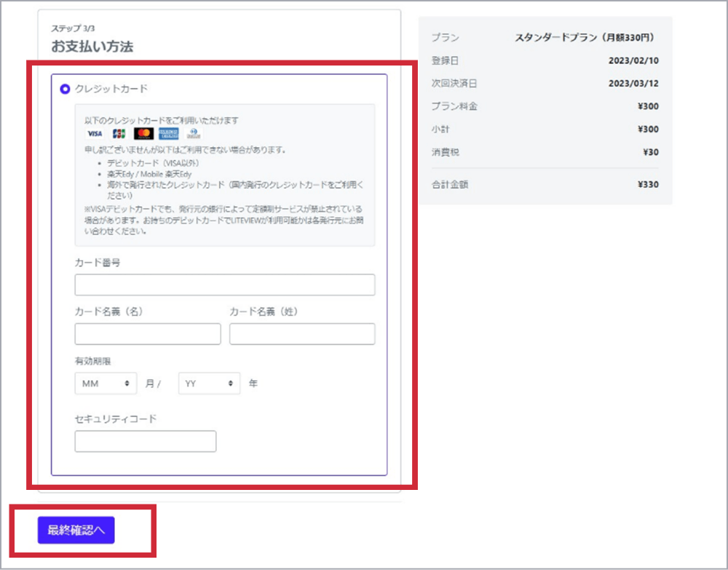Focus the カード番号 input field

tap(224, 285)
